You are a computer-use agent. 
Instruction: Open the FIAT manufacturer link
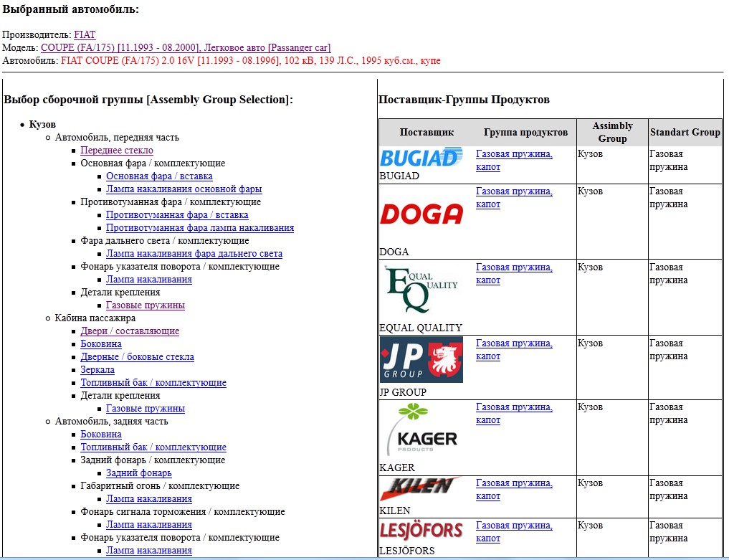tap(85, 35)
